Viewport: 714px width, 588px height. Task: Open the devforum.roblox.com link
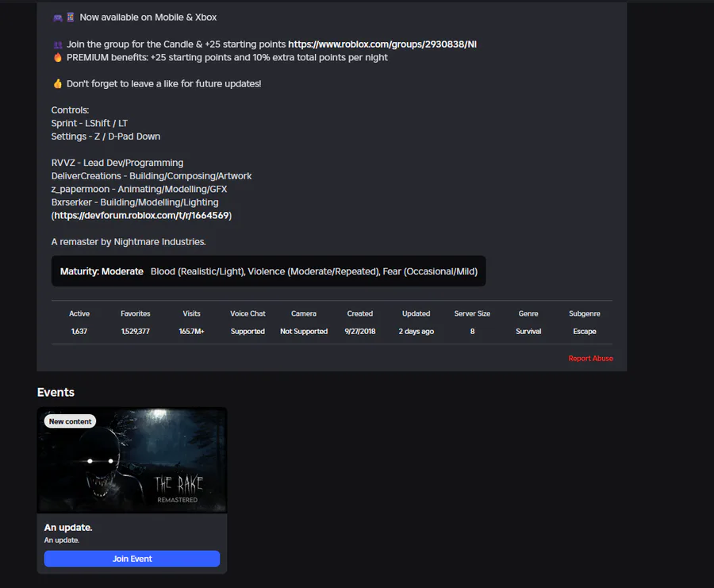click(141, 215)
